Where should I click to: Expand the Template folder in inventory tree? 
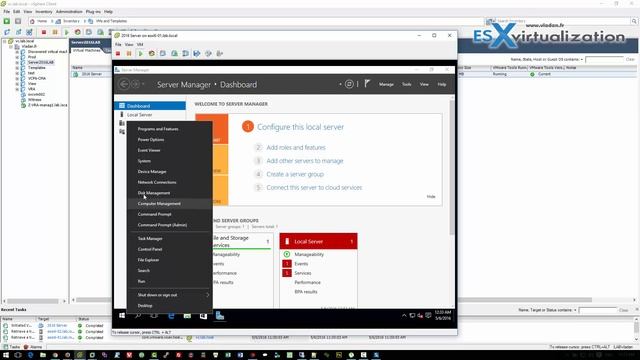point(17,68)
